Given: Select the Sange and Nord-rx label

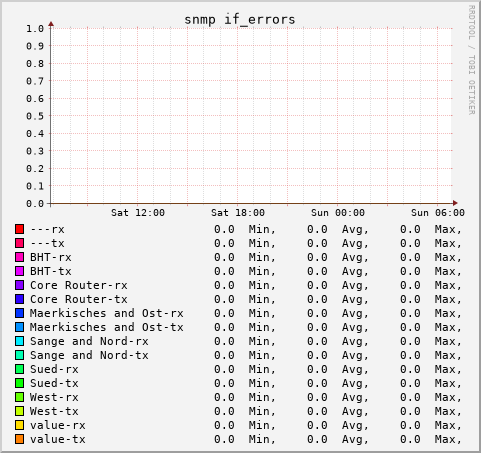Looking at the screenshot, I should [89, 341].
